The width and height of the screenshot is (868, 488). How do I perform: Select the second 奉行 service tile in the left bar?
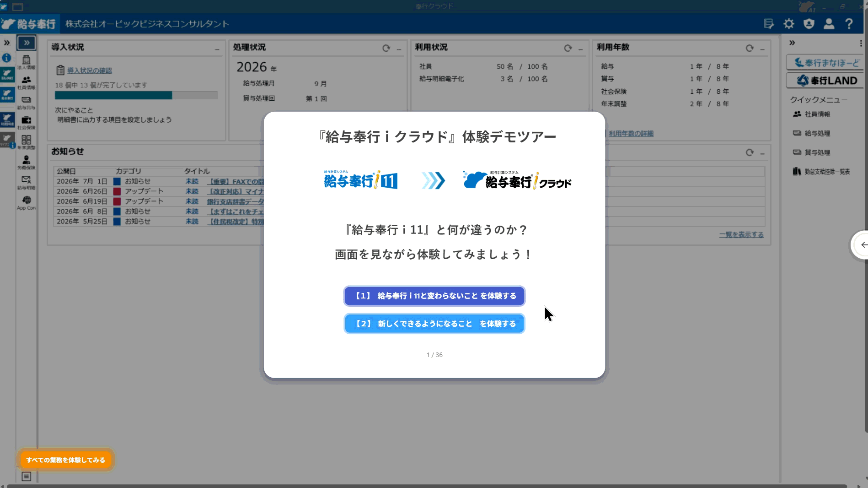7,95
